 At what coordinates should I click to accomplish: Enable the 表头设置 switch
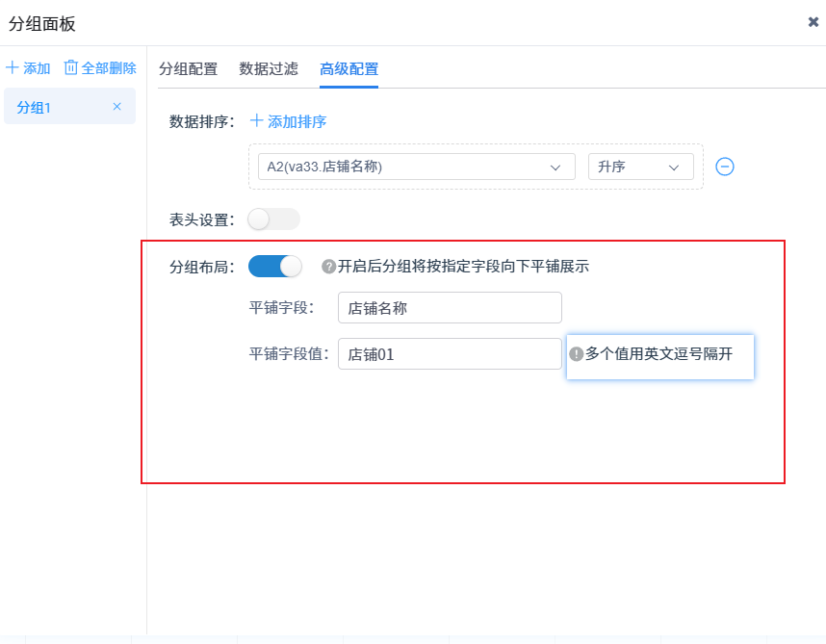(273, 219)
